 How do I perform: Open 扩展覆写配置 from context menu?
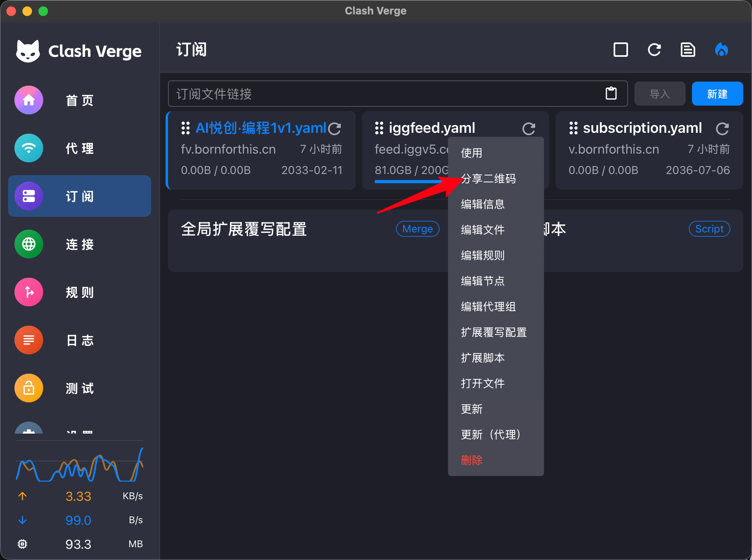496,332
